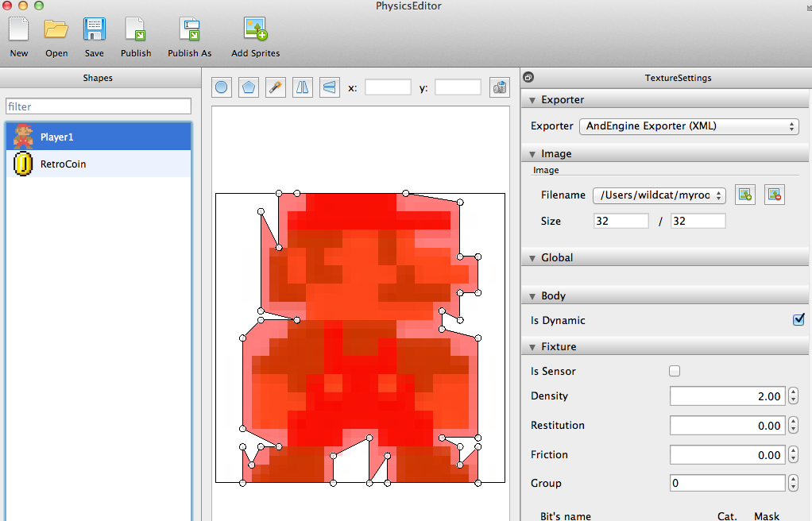
Task: Increase Restitution with the stepper up arrow
Action: coord(794,422)
